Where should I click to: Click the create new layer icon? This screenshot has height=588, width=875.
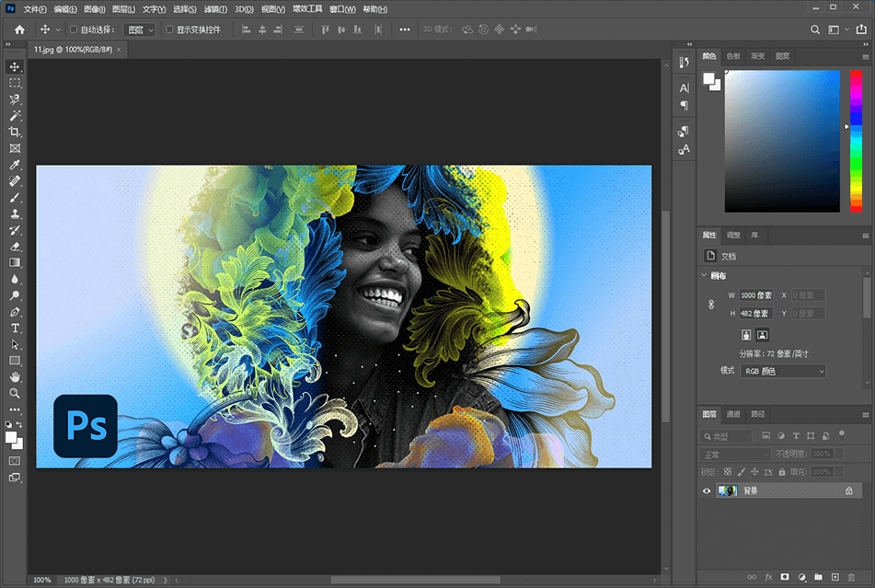pyautogui.click(x=835, y=577)
